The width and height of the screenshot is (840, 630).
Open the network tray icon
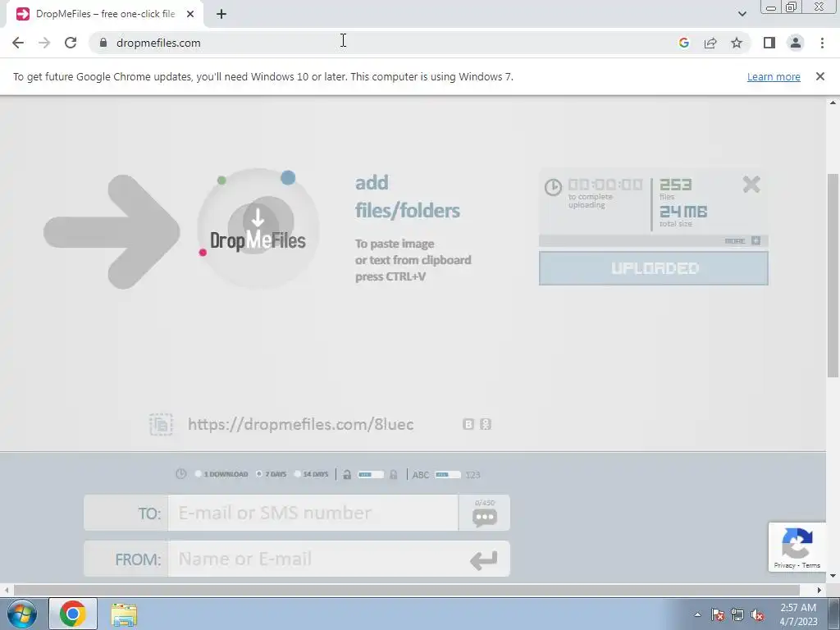(737, 614)
